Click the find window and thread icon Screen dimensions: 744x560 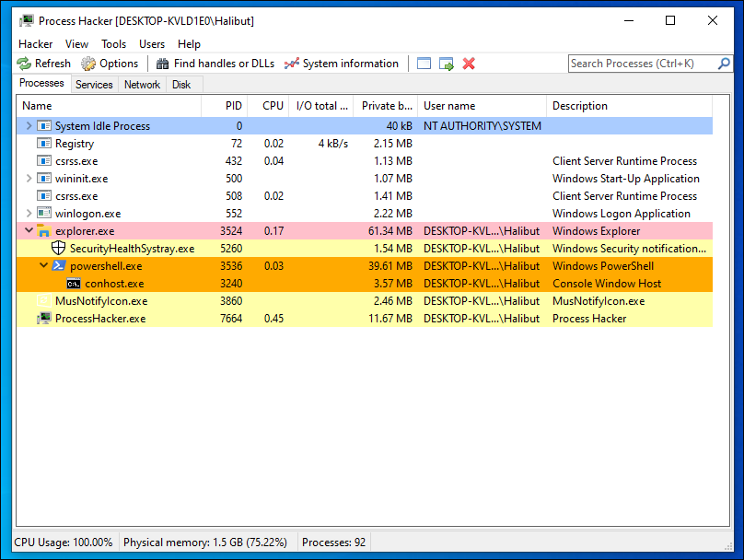[446, 64]
